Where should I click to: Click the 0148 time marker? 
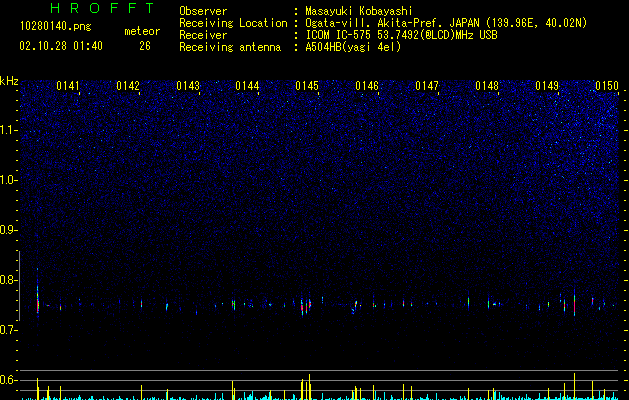[487, 86]
